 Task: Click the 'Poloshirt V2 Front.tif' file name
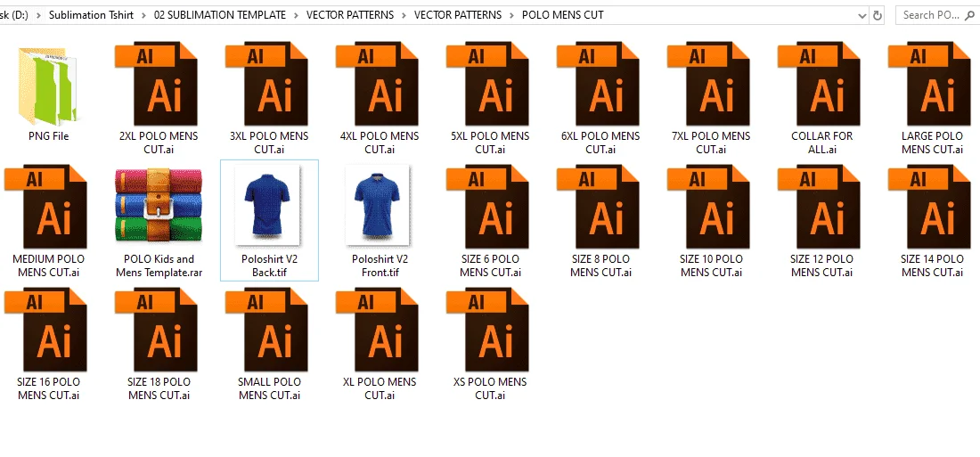380,265
